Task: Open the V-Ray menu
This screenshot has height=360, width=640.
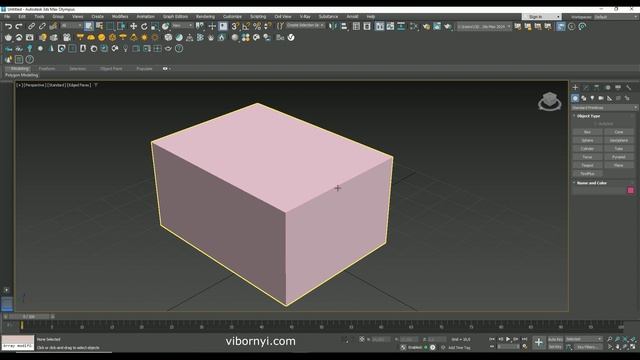Action: pyautogui.click(x=305, y=17)
